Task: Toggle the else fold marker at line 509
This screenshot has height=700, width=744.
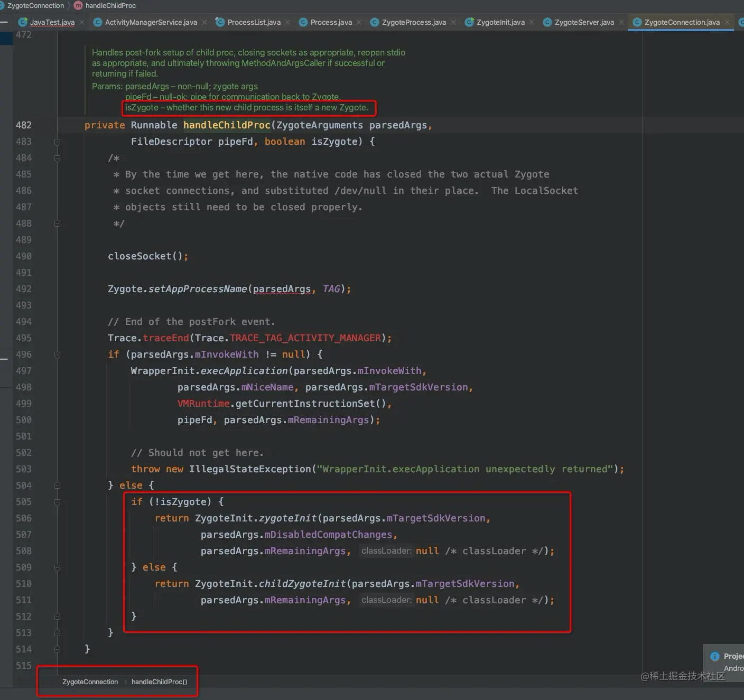Action: point(57,567)
